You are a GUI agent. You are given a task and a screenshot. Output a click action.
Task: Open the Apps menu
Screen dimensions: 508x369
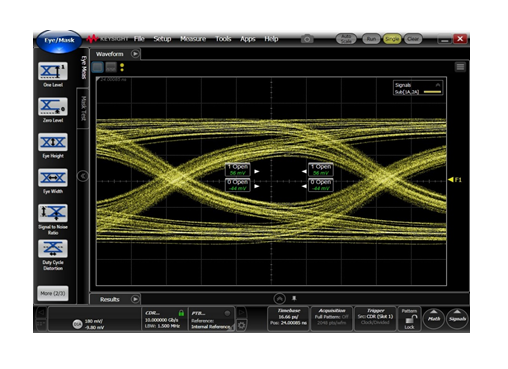pos(248,39)
